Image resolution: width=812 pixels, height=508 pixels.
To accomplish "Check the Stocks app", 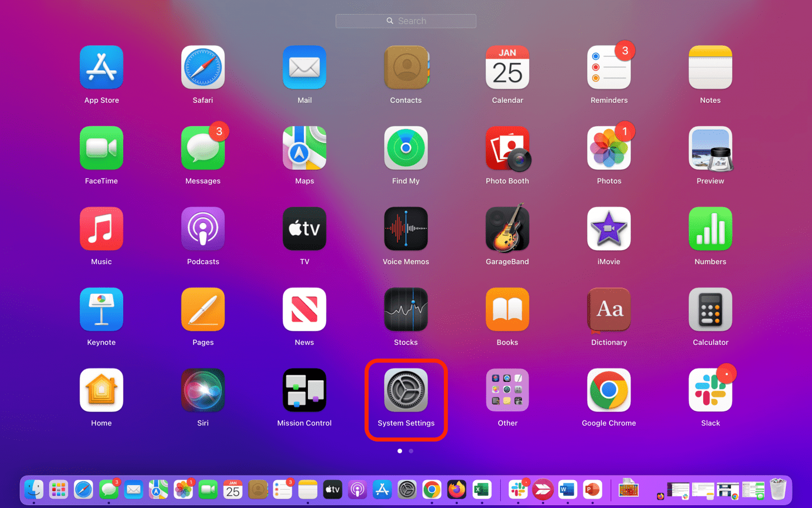I will (x=406, y=309).
